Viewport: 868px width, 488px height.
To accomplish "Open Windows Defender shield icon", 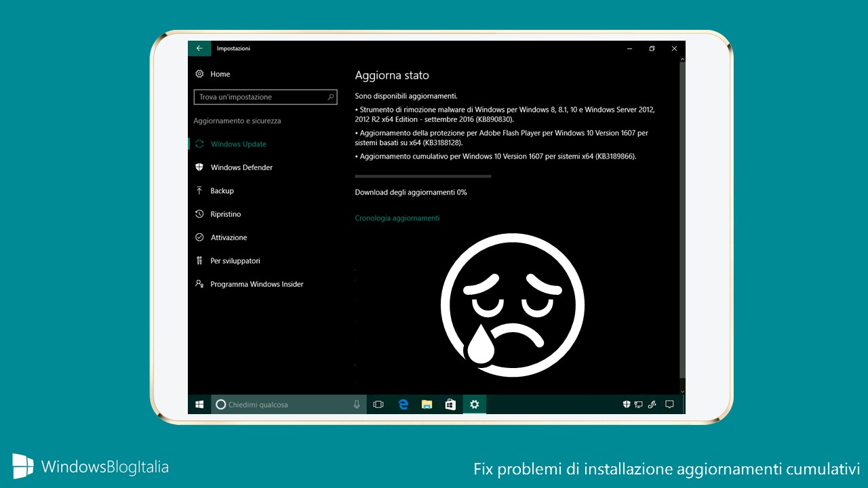I will (x=199, y=167).
